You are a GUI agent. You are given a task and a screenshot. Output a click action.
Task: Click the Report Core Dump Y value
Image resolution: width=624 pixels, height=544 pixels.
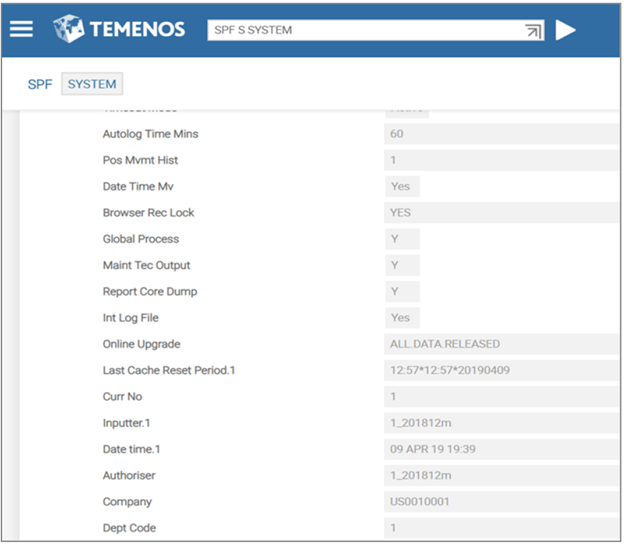coord(402,292)
